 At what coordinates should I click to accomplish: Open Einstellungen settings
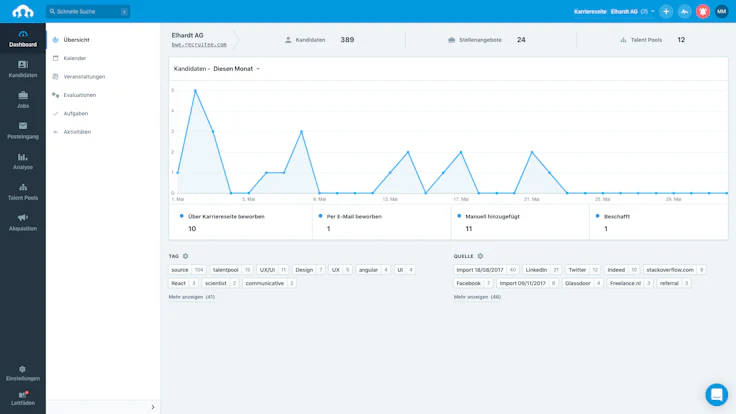click(x=23, y=373)
